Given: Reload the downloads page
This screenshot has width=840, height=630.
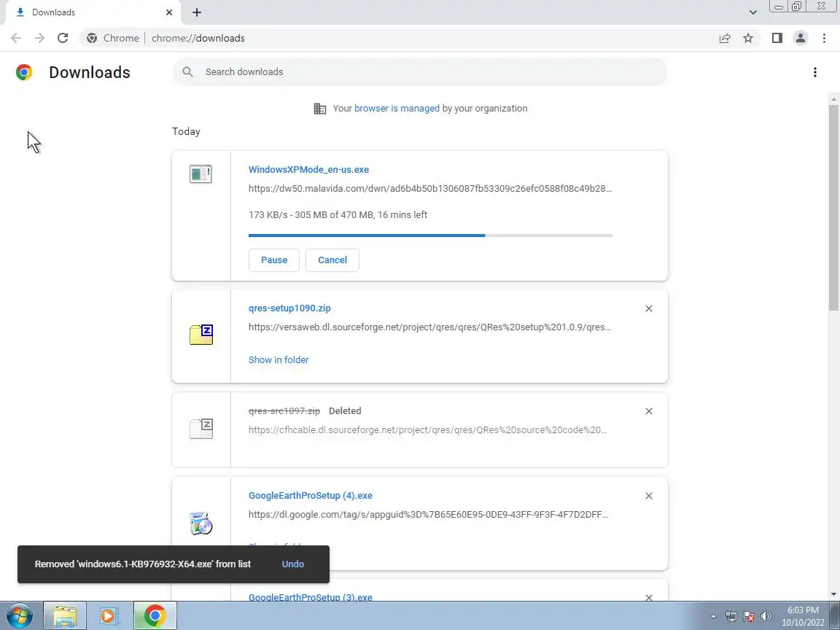Looking at the screenshot, I should pyautogui.click(x=63, y=38).
